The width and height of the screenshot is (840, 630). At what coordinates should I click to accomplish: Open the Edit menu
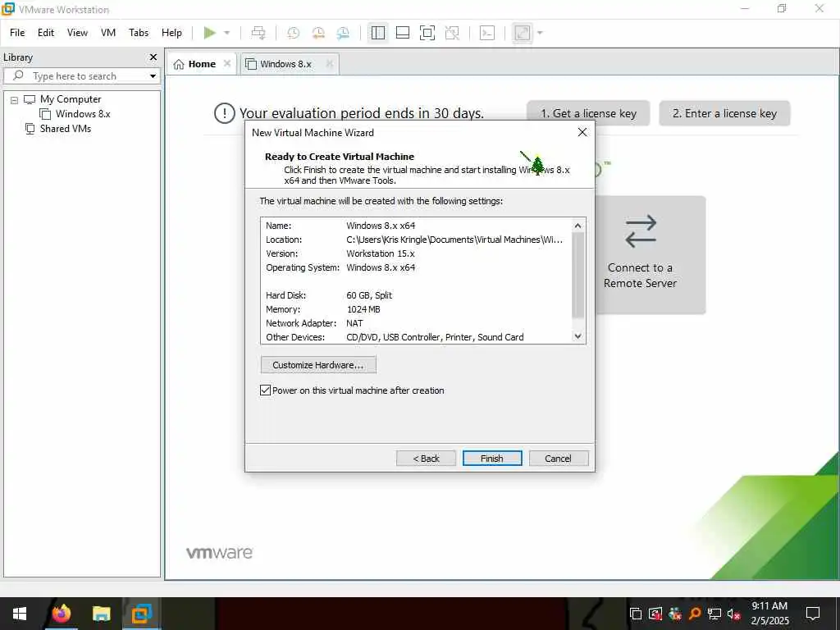(x=46, y=33)
